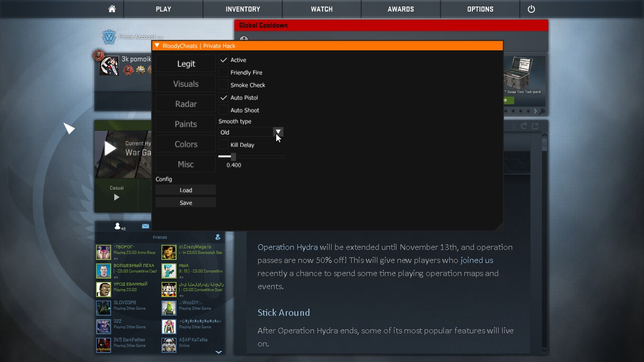Click avatar of friend ВОЛШЕБНЫЙ ЛЁХА
The width and height of the screenshot is (644, 362).
coord(103,271)
